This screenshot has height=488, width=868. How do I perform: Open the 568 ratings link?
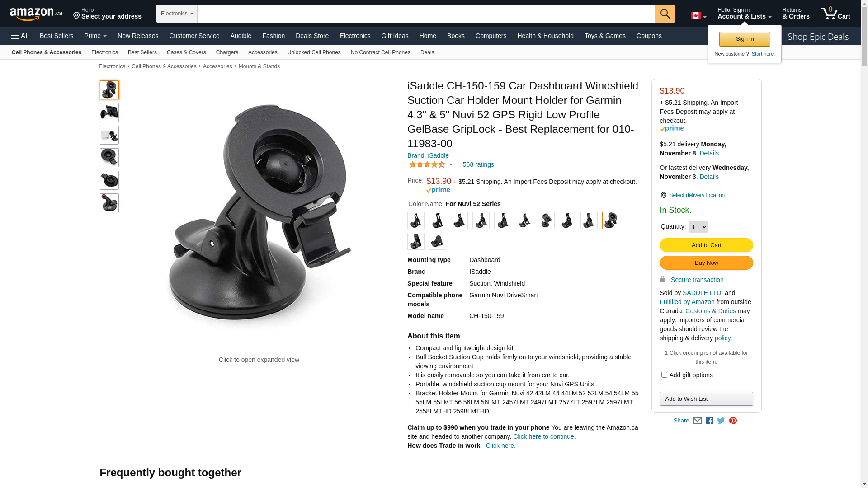pyautogui.click(x=478, y=164)
